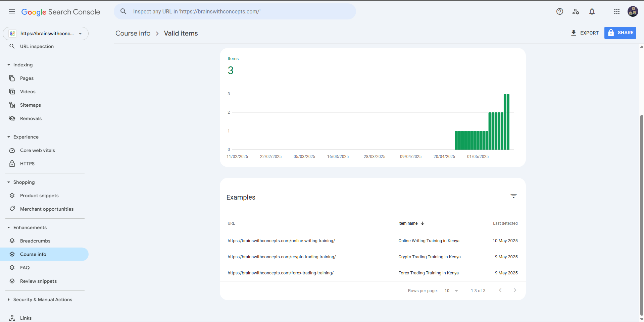
Task: Collapse the Shopping section
Action: coord(9,182)
